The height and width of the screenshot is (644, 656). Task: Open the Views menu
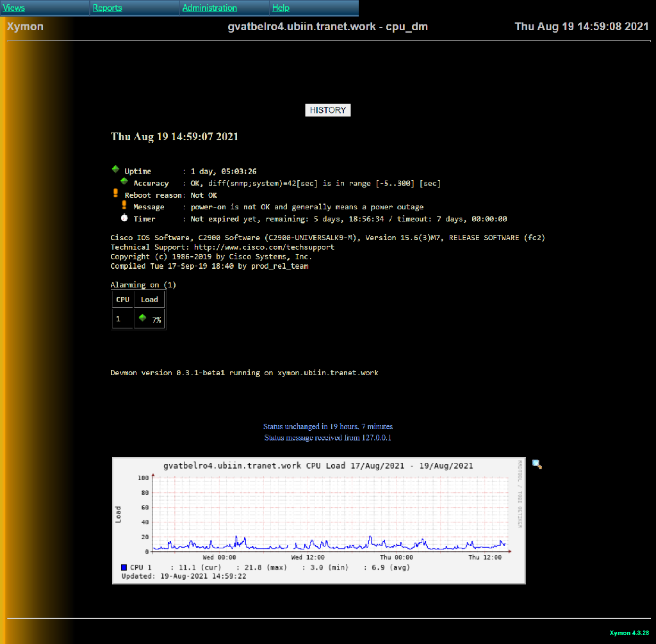pyautogui.click(x=14, y=8)
